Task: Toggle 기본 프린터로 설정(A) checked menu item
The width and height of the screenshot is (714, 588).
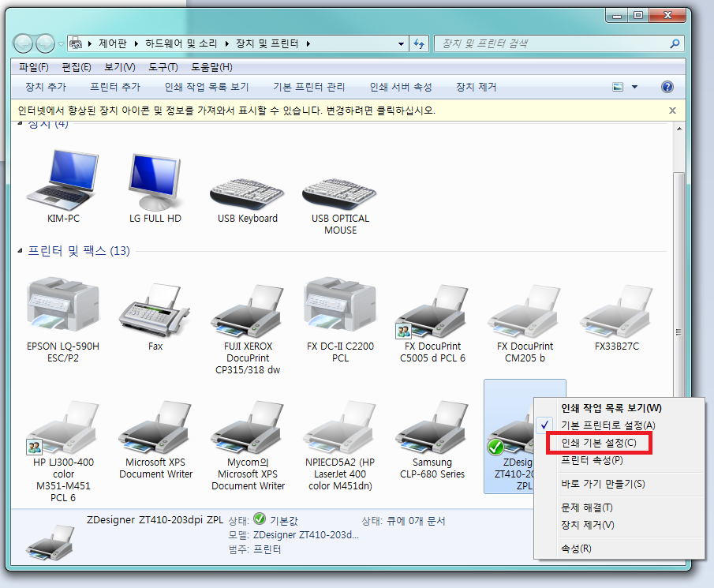Action: click(x=608, y=425)
